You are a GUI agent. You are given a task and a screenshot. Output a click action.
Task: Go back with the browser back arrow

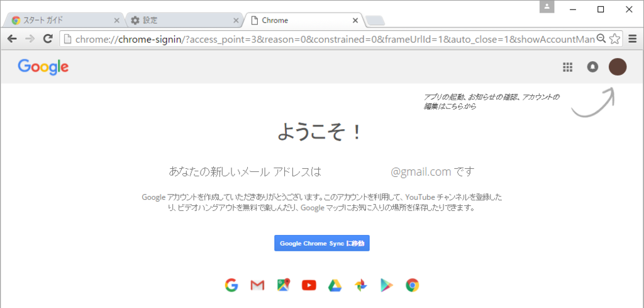(13, 38)
